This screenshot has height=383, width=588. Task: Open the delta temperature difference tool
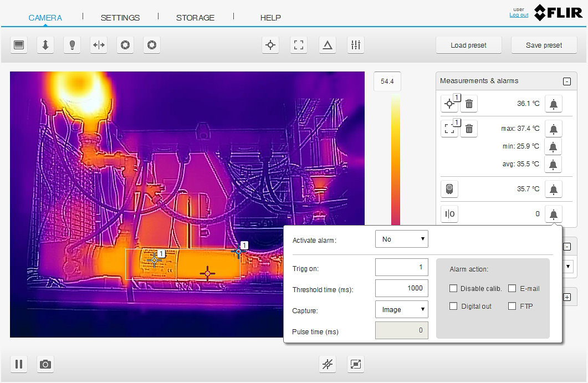click(x=328, y=45)
